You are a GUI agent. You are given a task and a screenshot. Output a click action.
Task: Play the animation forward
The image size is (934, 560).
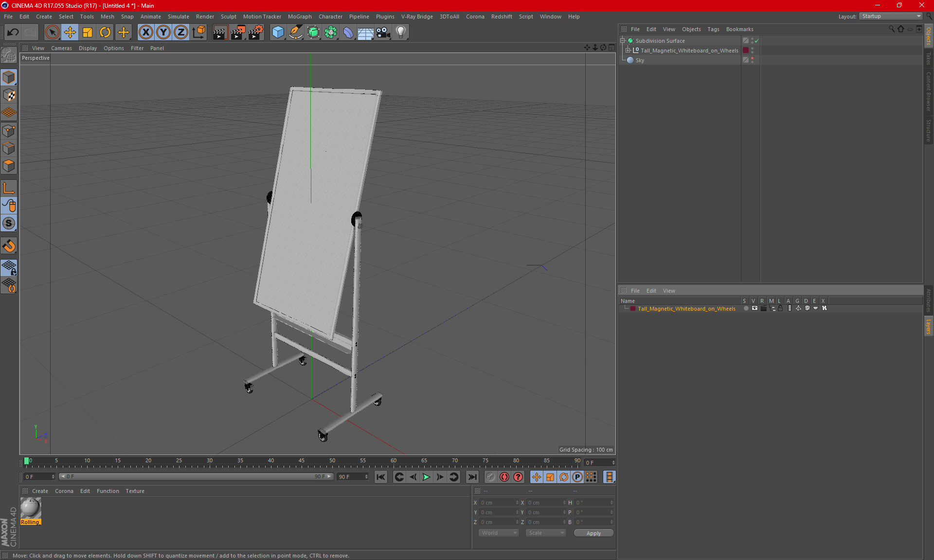426,477
